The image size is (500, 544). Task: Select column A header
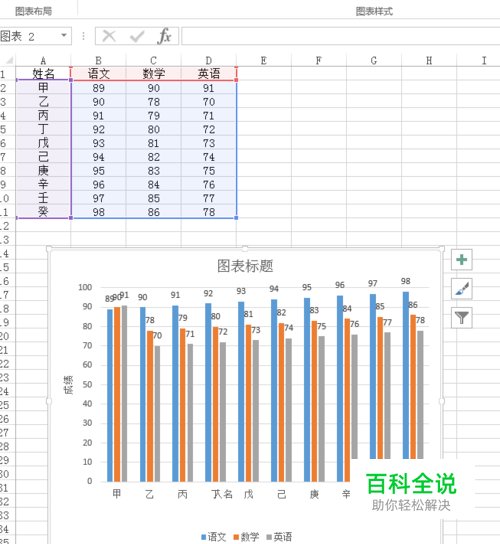point(43,60)
